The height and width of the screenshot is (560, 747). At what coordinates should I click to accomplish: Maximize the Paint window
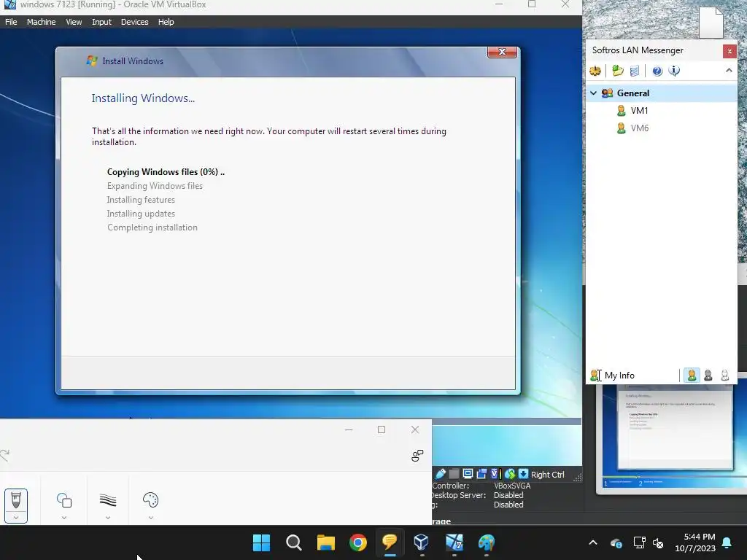381,429
